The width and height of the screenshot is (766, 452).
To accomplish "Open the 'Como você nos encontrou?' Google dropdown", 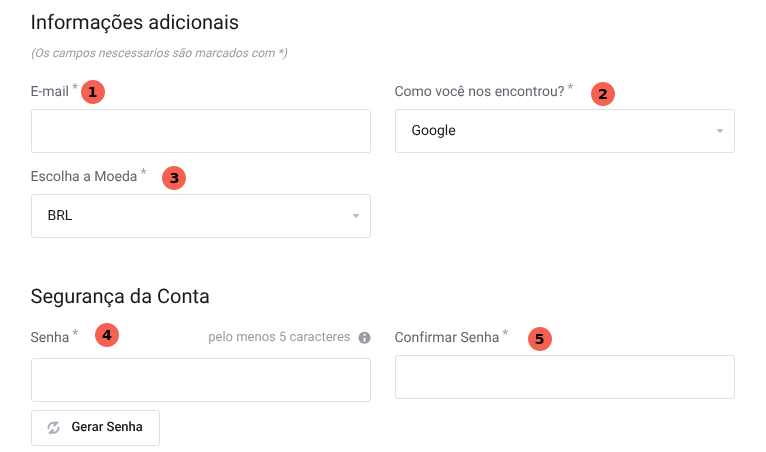I will click(x=564, y=131).
